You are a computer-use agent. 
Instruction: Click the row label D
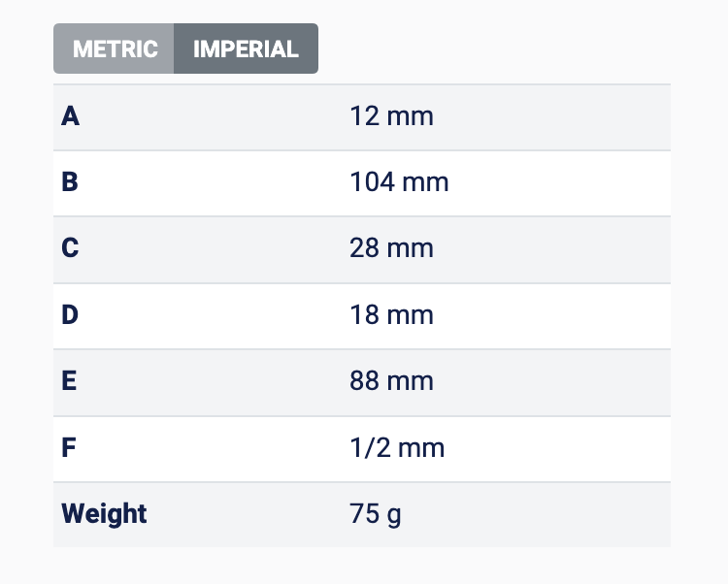tap(70, 315)
